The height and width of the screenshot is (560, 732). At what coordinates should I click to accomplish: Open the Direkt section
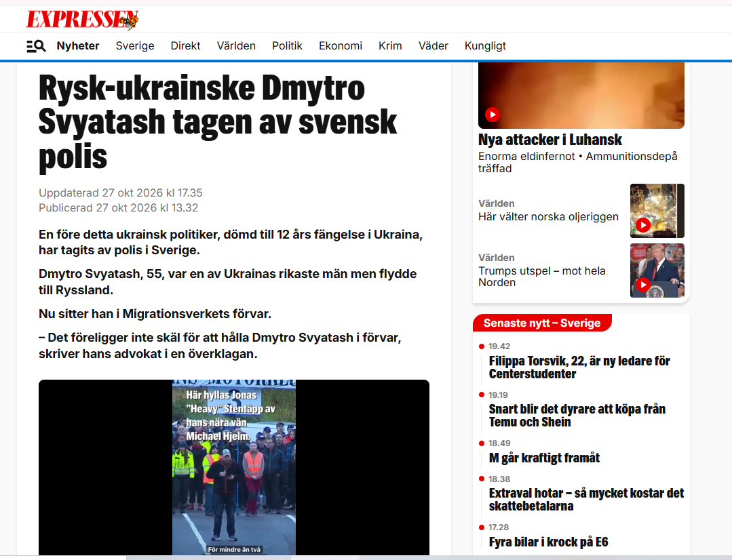tap(185, 45)
